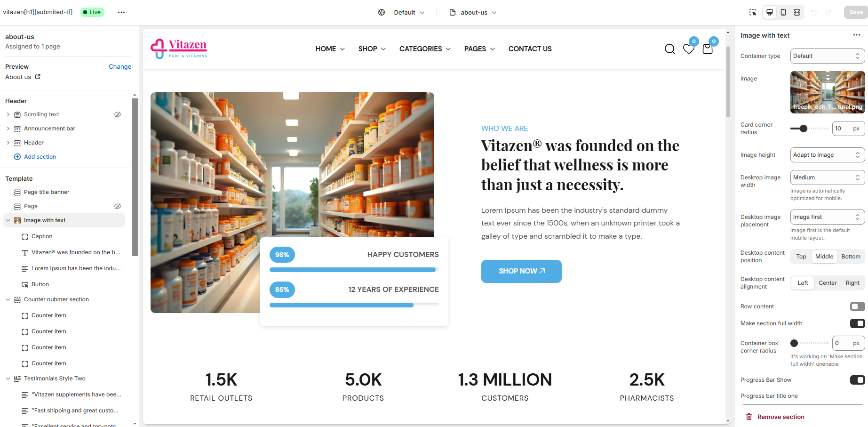Toggle the inspector selection tool icon

pyautogui.click(x=753, y=12)
